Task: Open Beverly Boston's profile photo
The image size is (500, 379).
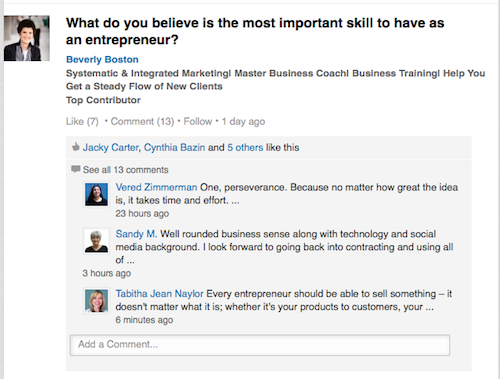Action: pos(27,38)
